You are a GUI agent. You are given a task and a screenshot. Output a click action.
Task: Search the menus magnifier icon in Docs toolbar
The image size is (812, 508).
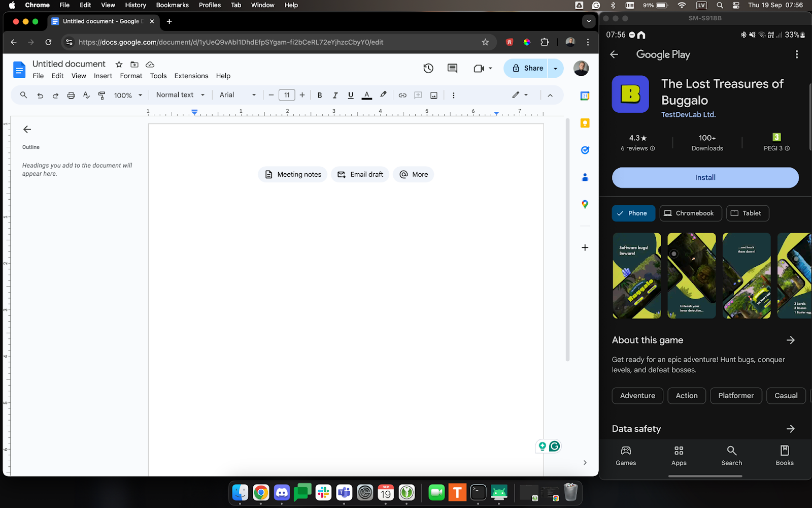[x=23, y=95]
